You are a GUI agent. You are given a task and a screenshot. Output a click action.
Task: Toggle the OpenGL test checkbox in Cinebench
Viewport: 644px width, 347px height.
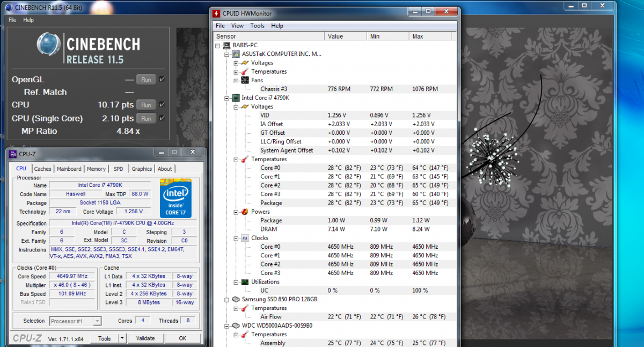[x=162, y=79]
